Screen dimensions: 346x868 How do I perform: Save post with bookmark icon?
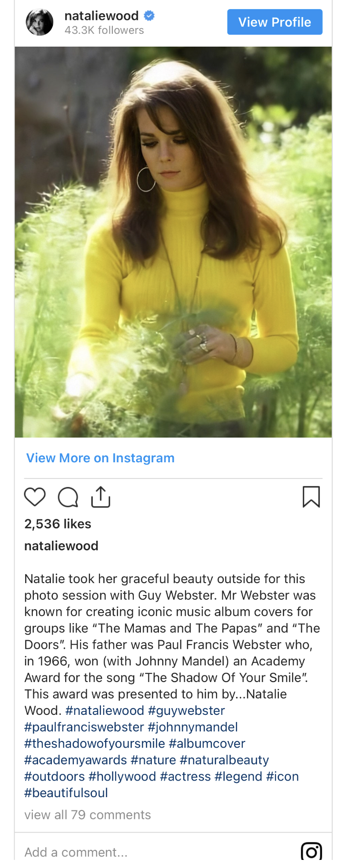311,497
